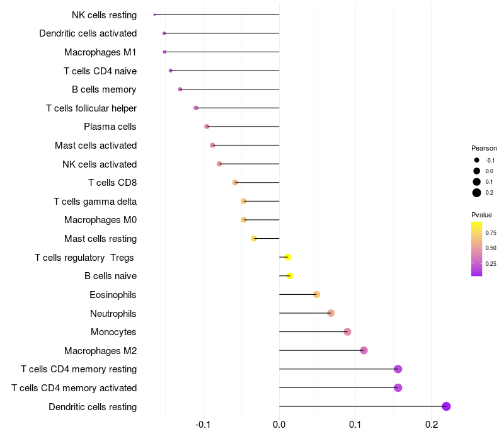The width and height of the screenshot is (504, 441).
Task: Select the yellow B cells naive point
Action: click(290, 276)
